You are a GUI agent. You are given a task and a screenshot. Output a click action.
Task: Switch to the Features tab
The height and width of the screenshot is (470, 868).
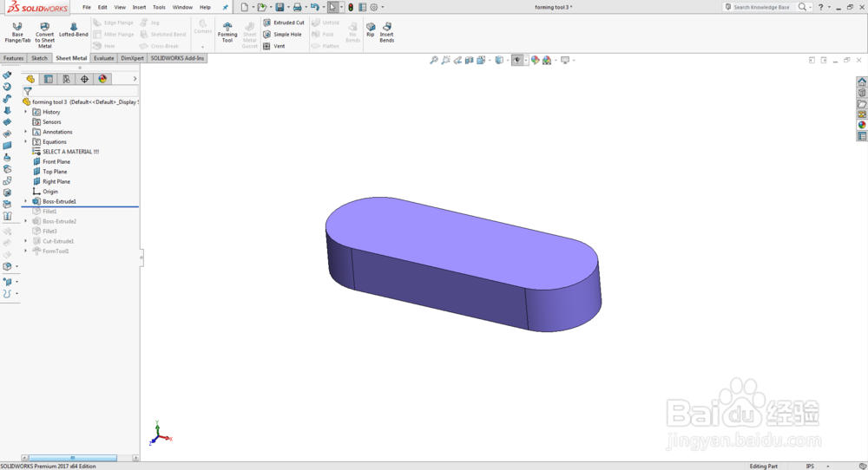13,58
